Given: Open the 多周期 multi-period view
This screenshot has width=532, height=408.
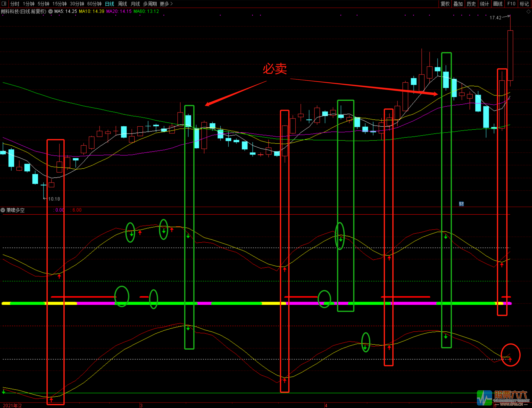Looking at the screenshot, I should click(x=150, y=4).
